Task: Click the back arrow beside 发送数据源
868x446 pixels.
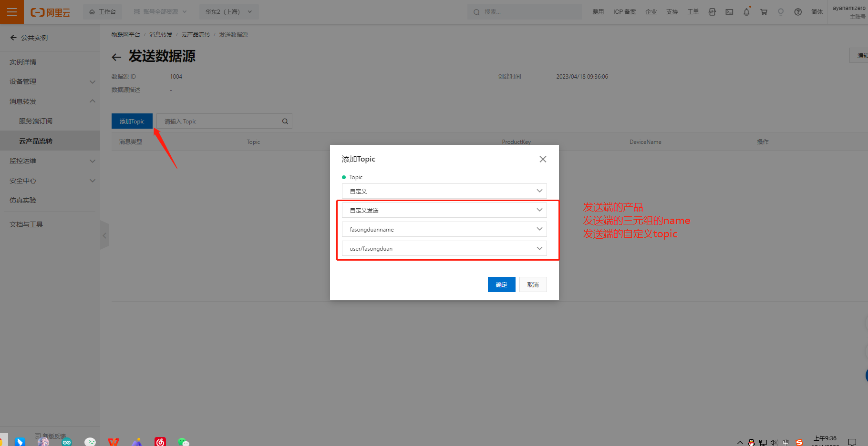Action: 116,57
